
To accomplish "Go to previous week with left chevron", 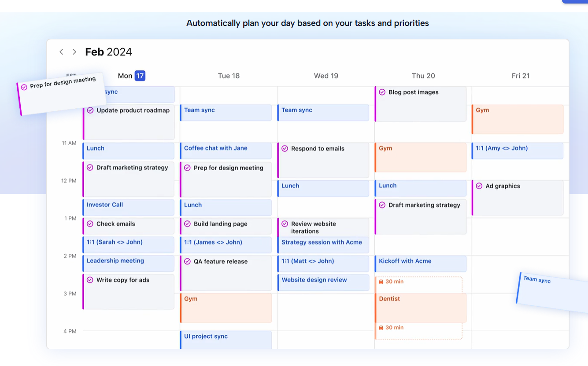I will tap(61, 52).
